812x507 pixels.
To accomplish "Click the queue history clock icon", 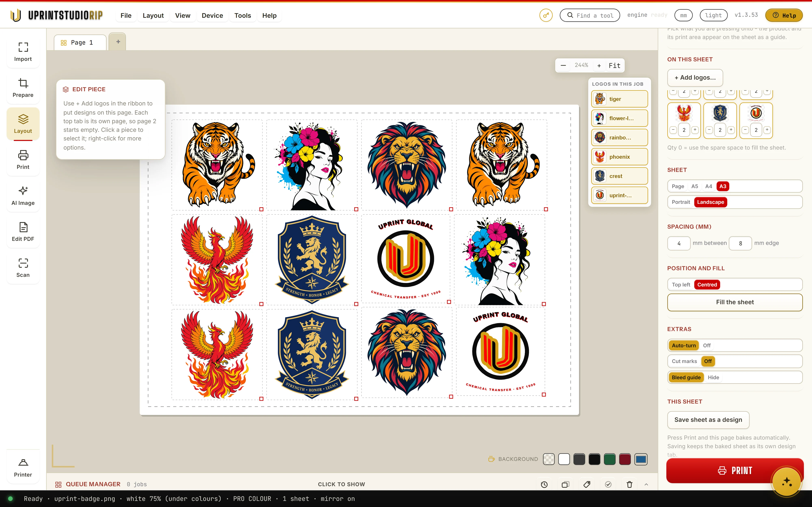I will click(x=544, y=484).
